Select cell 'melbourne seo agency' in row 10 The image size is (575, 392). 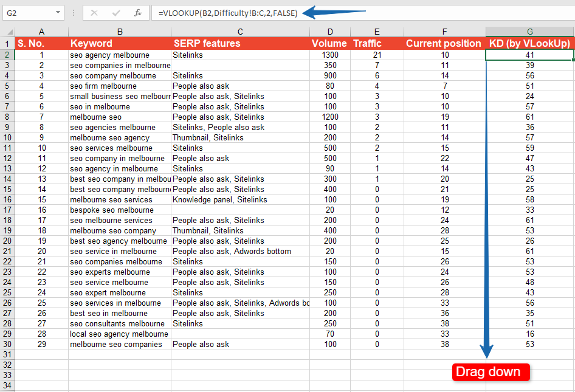[x=120, y=137]
